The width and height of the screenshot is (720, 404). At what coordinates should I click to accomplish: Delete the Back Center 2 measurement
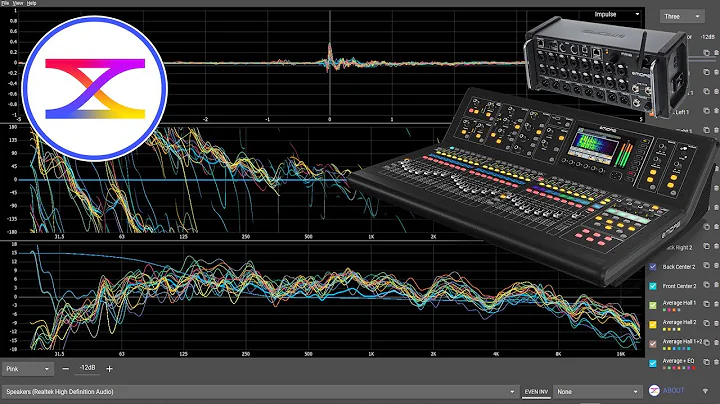coord(716,266)
